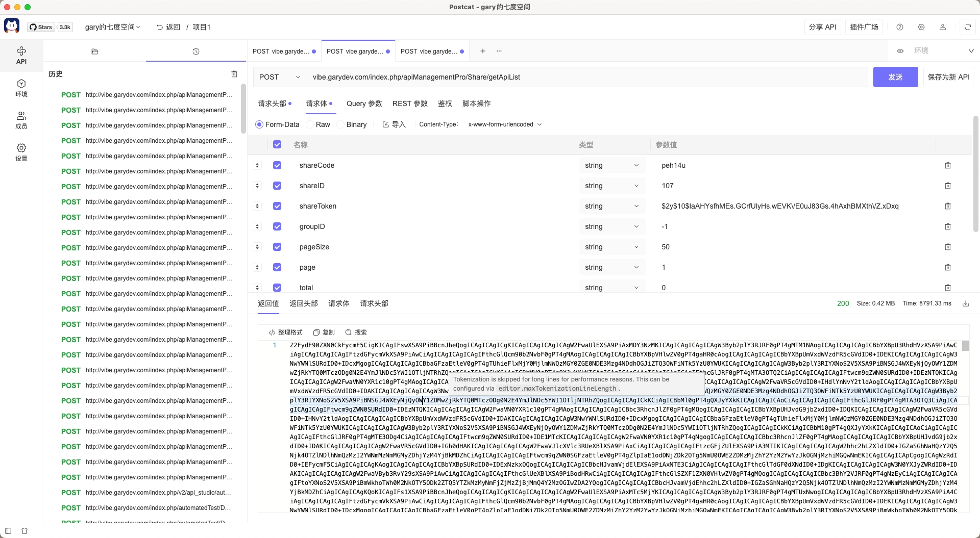Open the gary的七度空间 workspace dropdown
The image size is (980, 538).
[x=112, y=27]
